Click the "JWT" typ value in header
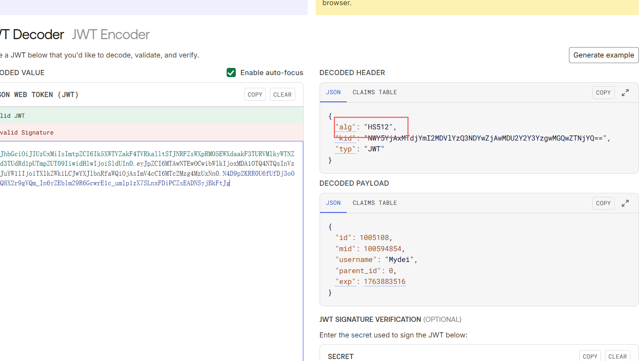 coord(374,149)
